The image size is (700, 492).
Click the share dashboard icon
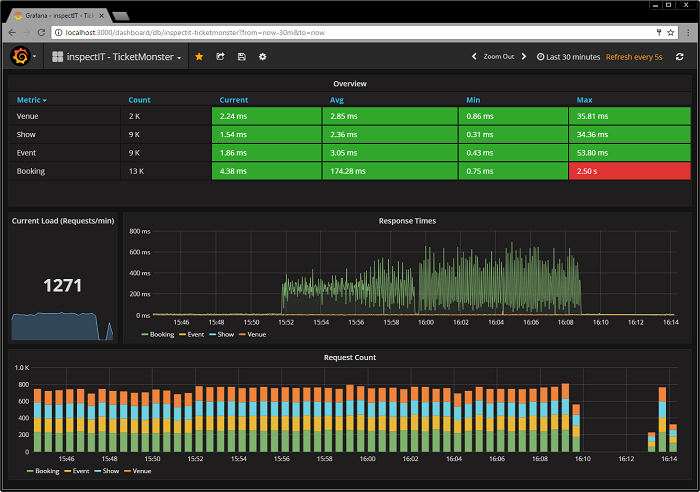pyautogui.click(x=220, y=57)
